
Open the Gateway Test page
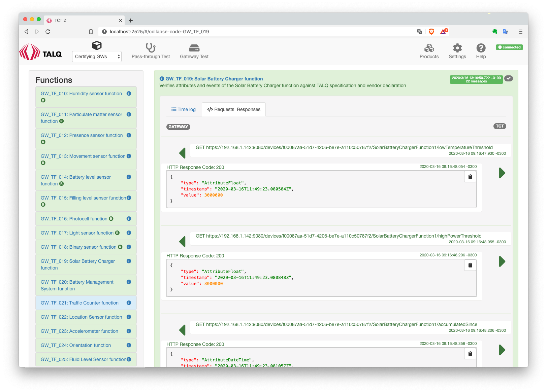pyautogui.click(x=194, y=51)
